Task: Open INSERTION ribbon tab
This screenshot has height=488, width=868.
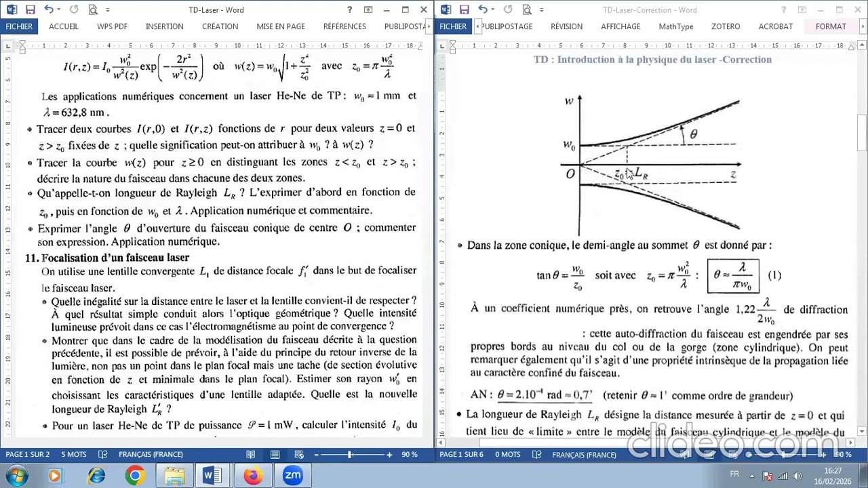Action: click(x=164, y=26)
